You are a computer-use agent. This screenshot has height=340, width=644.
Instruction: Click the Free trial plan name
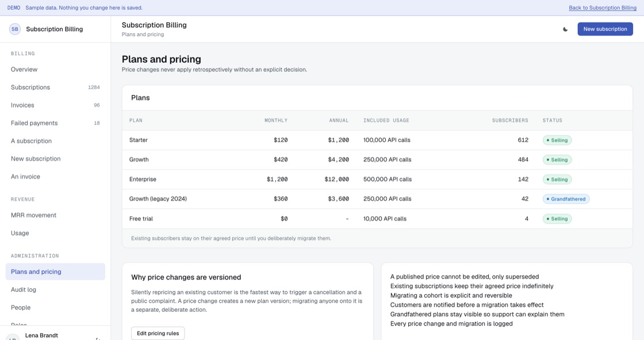click(141, 219)
